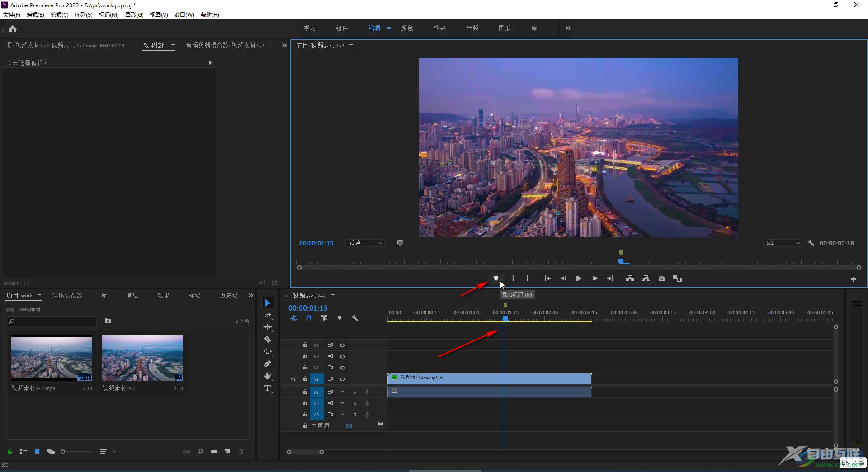Toggle V3 track output eye
Screen dimensions: 868x472
click(342, 356)
